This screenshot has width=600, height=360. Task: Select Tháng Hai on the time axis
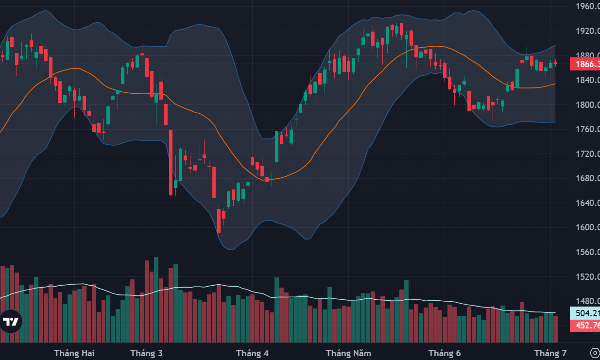click(x=74, y=353)
